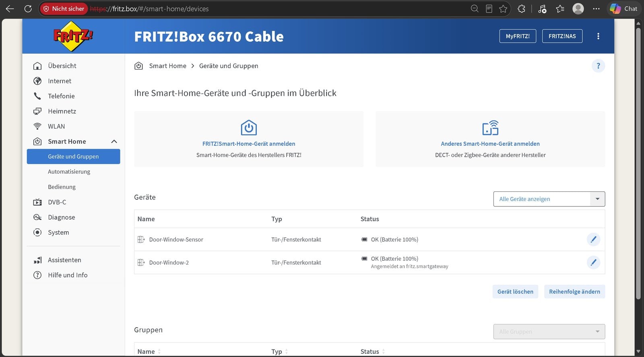Open the 'Alle Gruppen' dropdown
Viewport: 644px width, 357px height.
tap(549, 332)
